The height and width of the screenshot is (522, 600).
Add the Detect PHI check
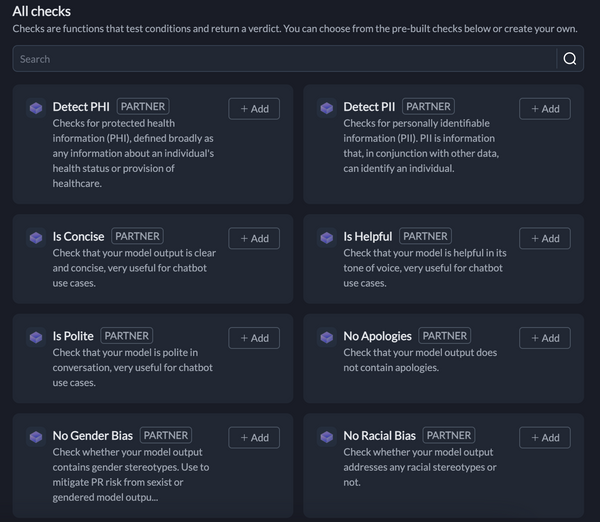click(254, 109)
